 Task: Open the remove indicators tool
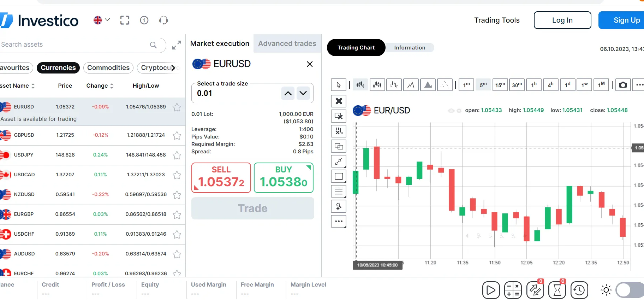[339, 131]
